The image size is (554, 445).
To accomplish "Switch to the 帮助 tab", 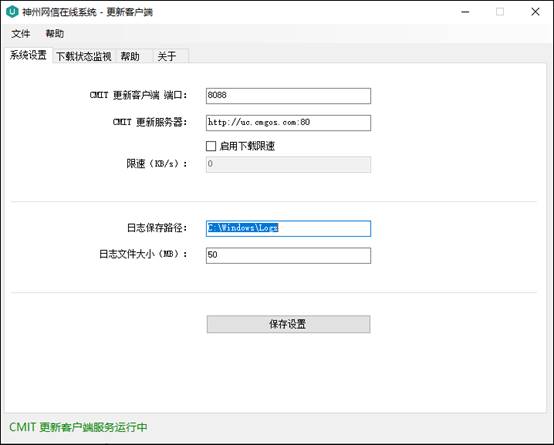I will click(x=130, y=56).
